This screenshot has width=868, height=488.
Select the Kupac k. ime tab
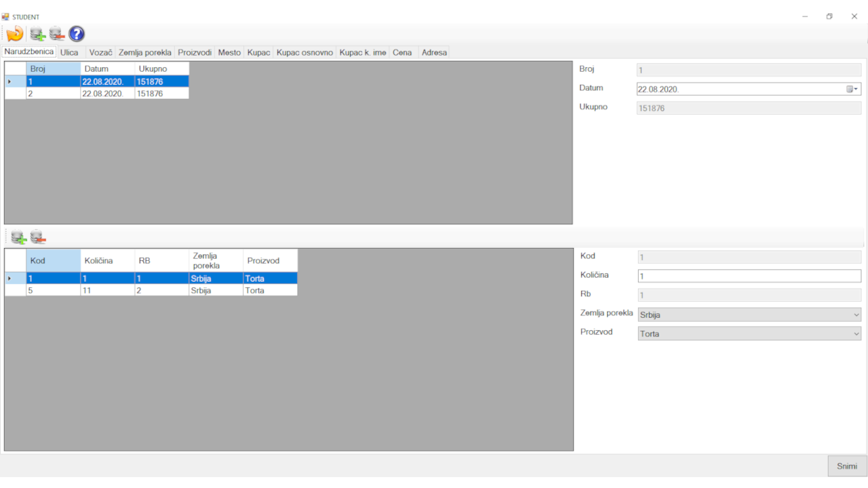tap(363, 52)
